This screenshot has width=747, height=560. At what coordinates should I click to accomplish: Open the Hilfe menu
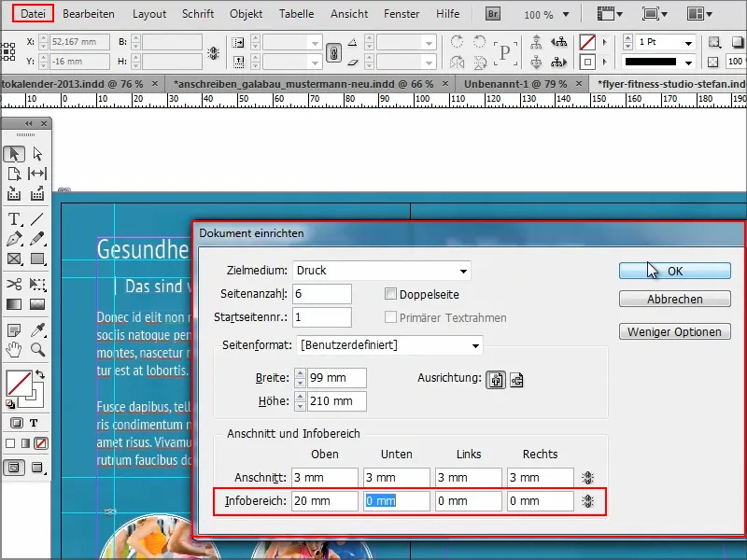(x=448, y=14)
